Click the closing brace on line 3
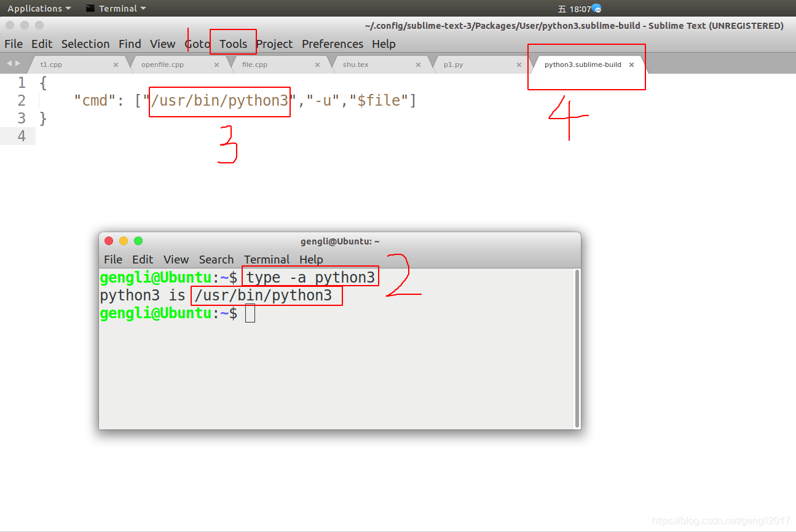This screenshot has height=532, width=796. [x=43, y=118]
